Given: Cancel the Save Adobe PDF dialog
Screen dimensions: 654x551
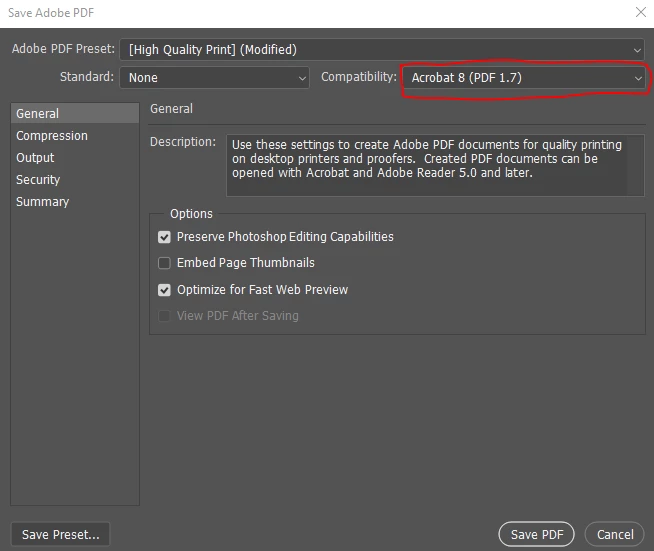Looking at the screenshot, I should (x=615, y=534).
